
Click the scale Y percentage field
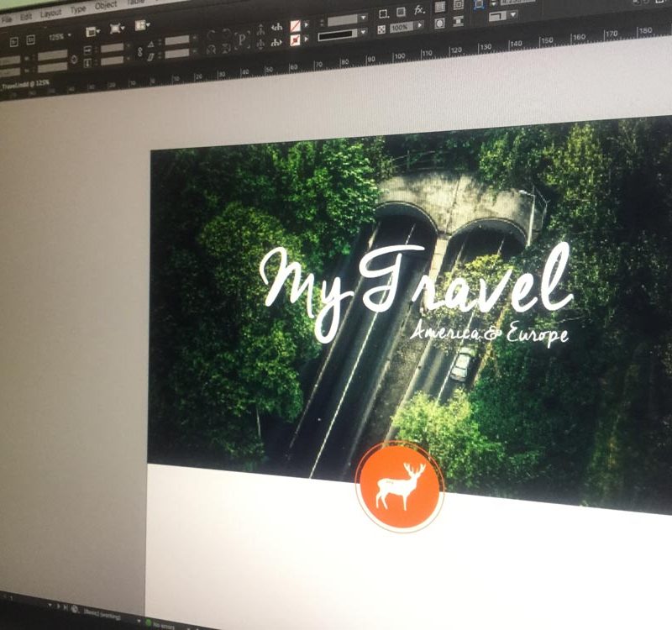click(113, 60)
